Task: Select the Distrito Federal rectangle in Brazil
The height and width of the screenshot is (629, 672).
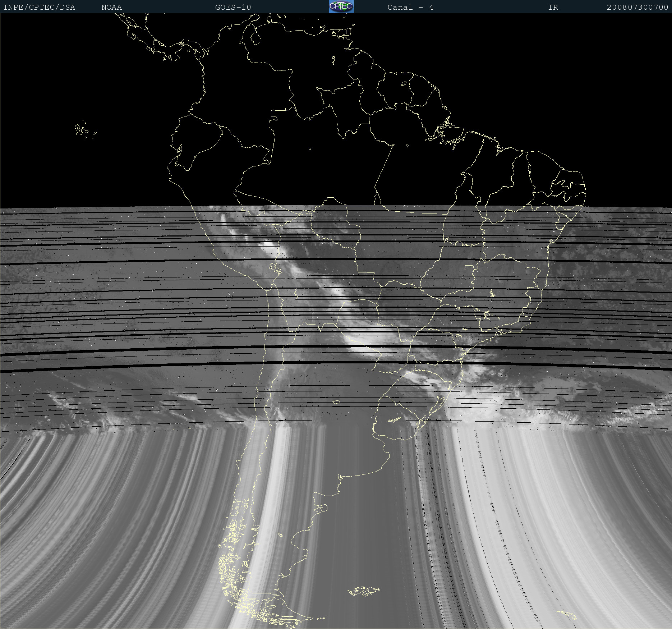Action: click(x=469, y=268)
